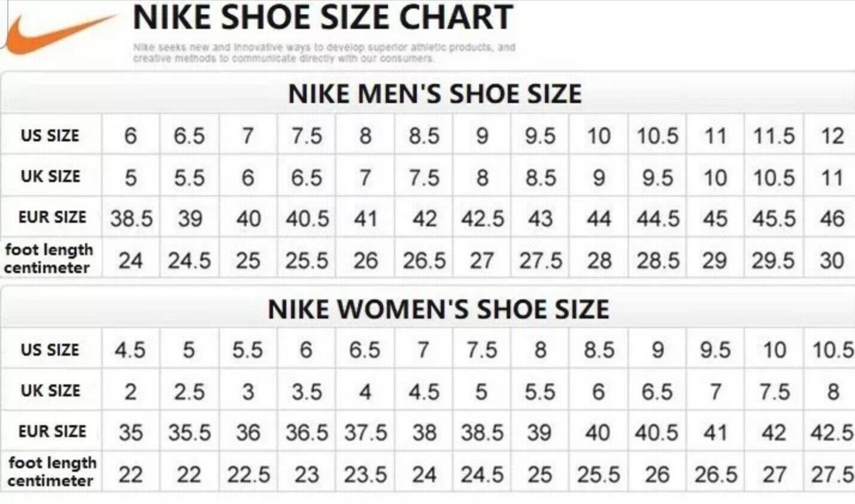Select the NIKE MEN'S SHOE SIZE header
The width and height of the screenshot is (855, 504).
pyautogui.click(x=435, y=95)
